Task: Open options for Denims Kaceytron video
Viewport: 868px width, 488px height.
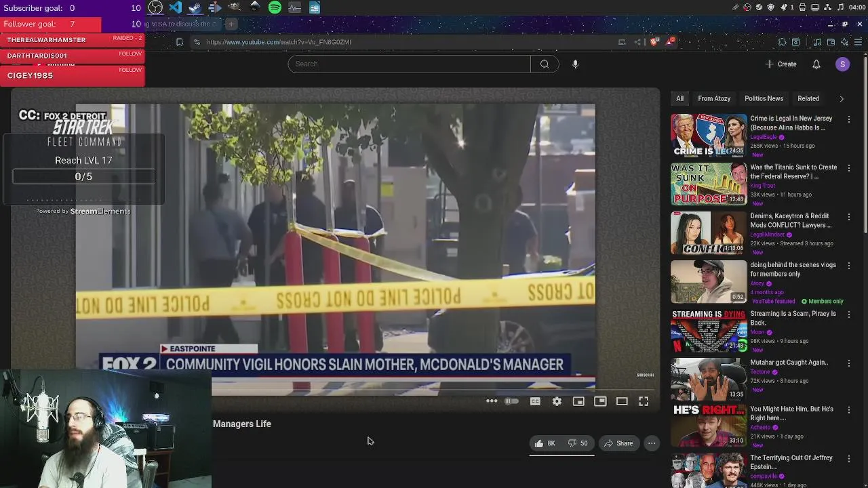Action: click(848, 217)
